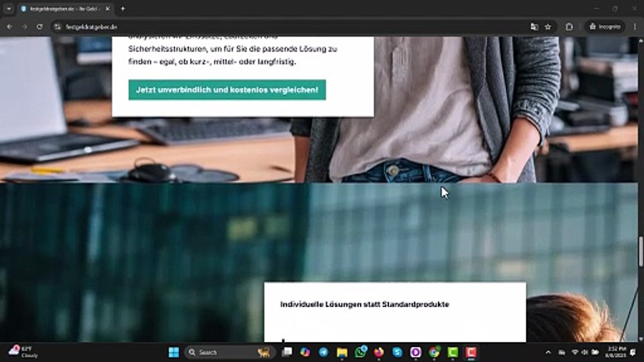
Task: Show hidden system tray icons
Action: click(x=548, y=352)
